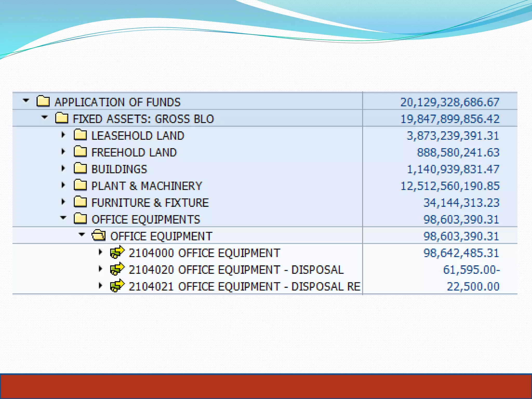The image size is (532, 399).
Task: Click the LEASEHOLD LAND folder icon
Action: coord(80,135)
